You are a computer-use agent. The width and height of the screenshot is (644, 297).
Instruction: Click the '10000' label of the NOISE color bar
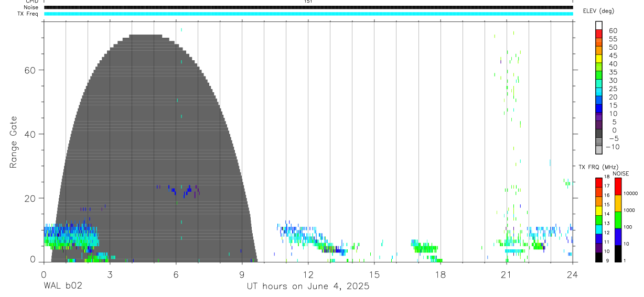[630, 193]
